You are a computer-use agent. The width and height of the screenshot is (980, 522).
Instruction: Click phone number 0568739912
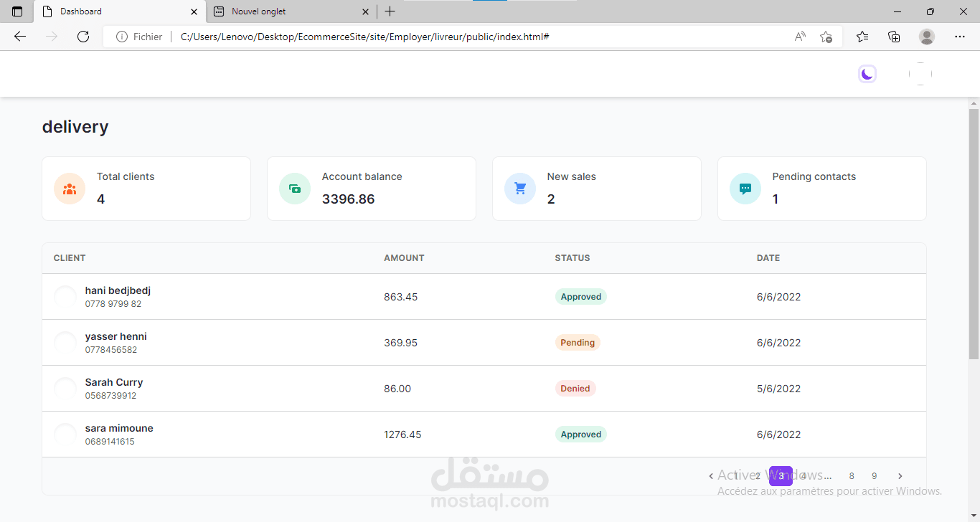110,396
